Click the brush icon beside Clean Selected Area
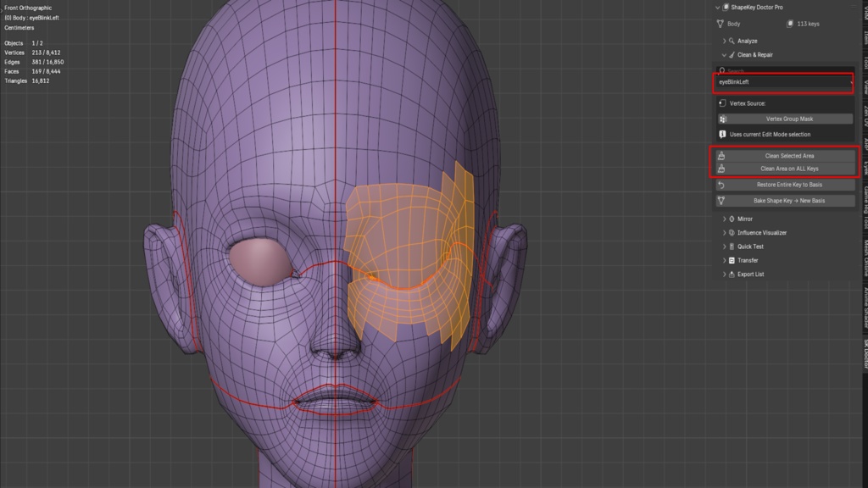 pos(721,156)
